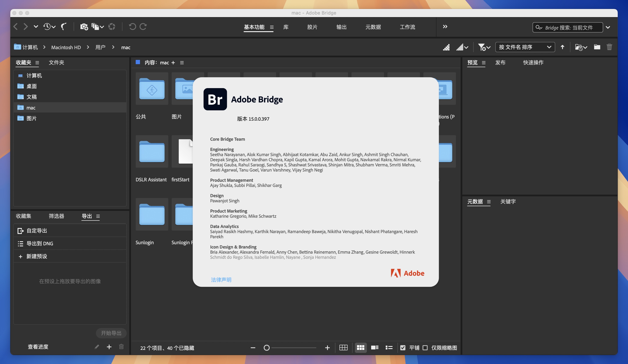Select the 元数据 tab in top navigation

pos(373,27)
